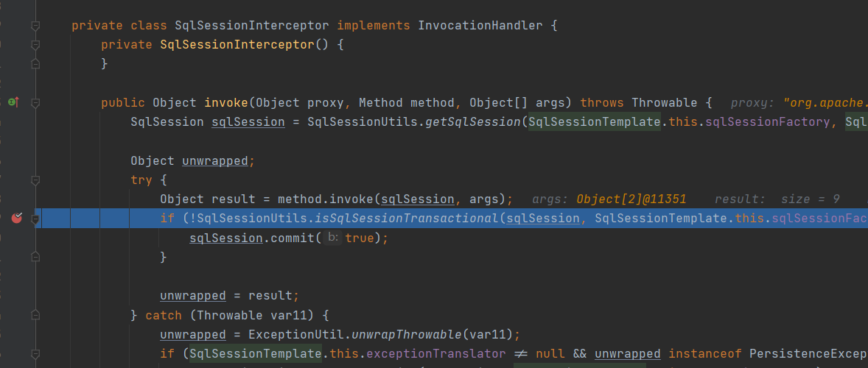Click result in 'unwrapped = result;'
The width and height of the screenshot is (868, 368).
click(x=270, y=296)
